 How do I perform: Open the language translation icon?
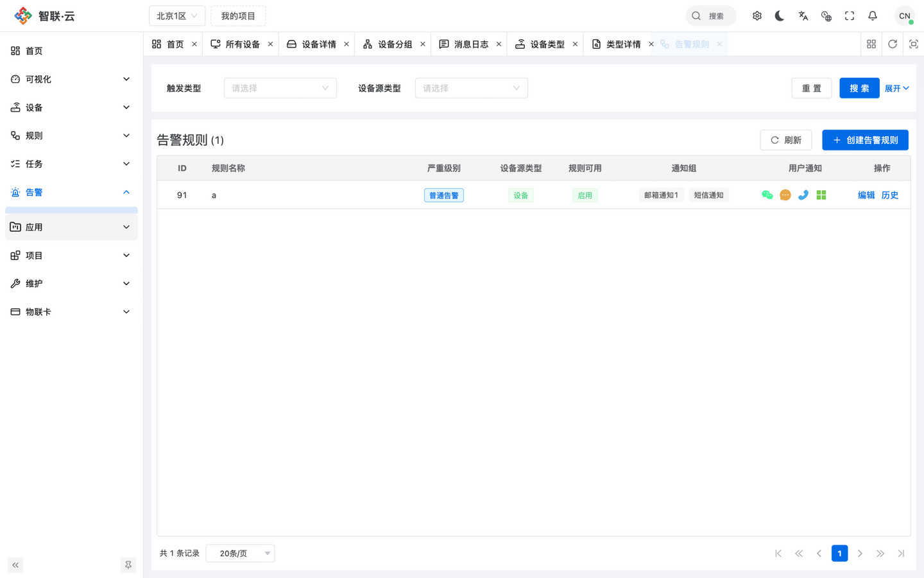[803, 16]
